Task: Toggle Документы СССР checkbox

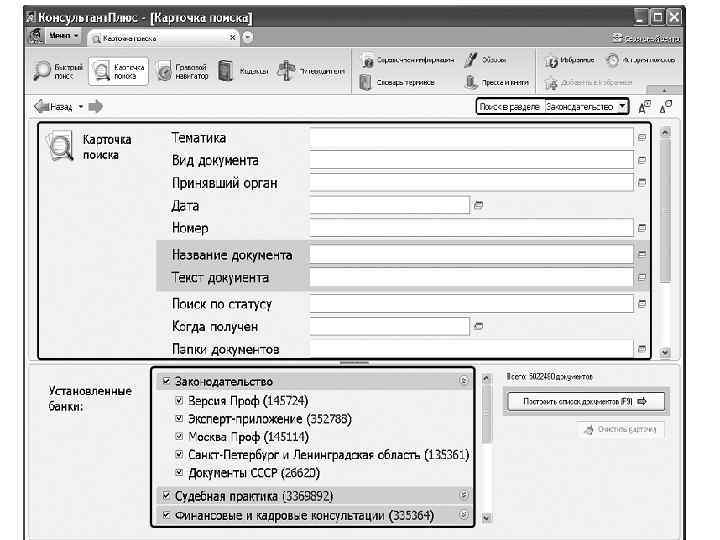Action: point(180,472)
